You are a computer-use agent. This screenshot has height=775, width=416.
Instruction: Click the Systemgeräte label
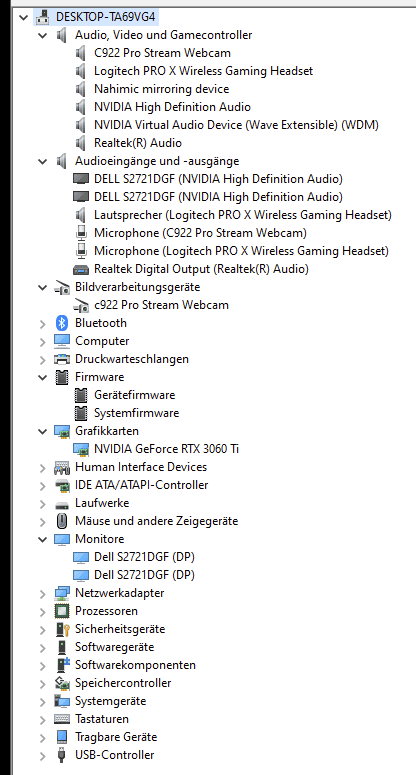point(111,701)
